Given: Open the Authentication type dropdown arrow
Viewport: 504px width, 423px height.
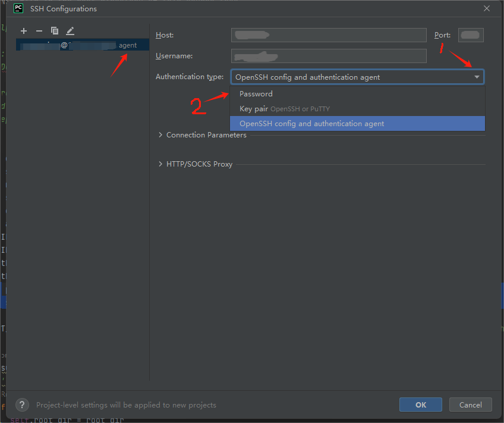Looking at the screenshot, I should pyautogui.click(x=477, y=77).
